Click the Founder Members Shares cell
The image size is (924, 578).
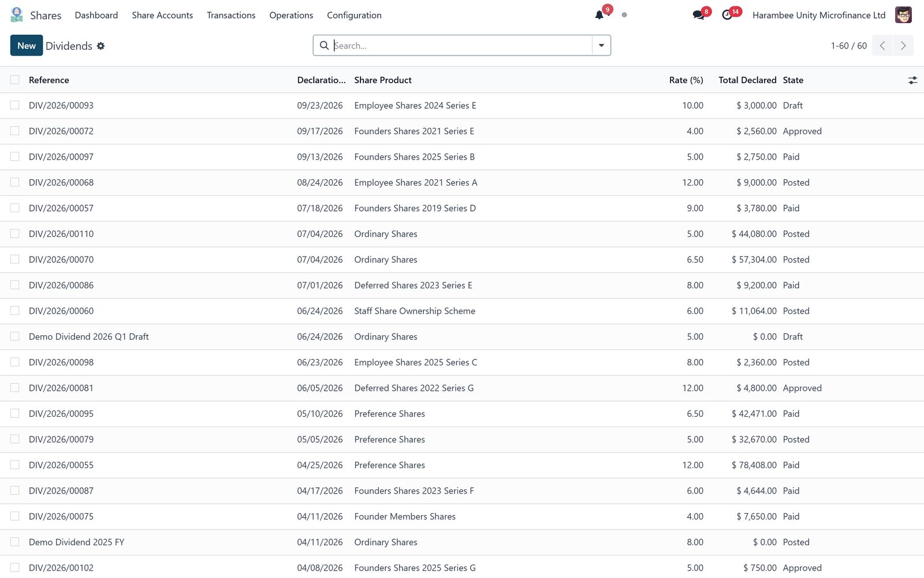(405, 517)
